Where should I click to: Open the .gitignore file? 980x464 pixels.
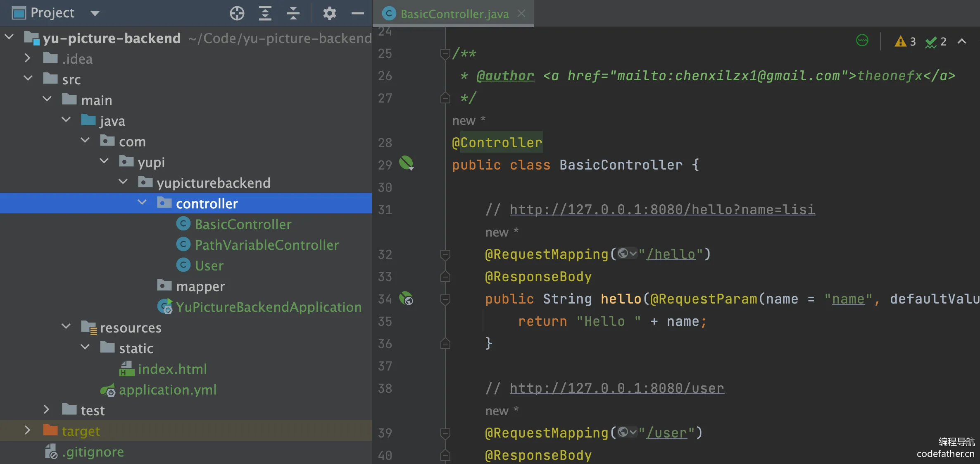[x=93, y=452]
